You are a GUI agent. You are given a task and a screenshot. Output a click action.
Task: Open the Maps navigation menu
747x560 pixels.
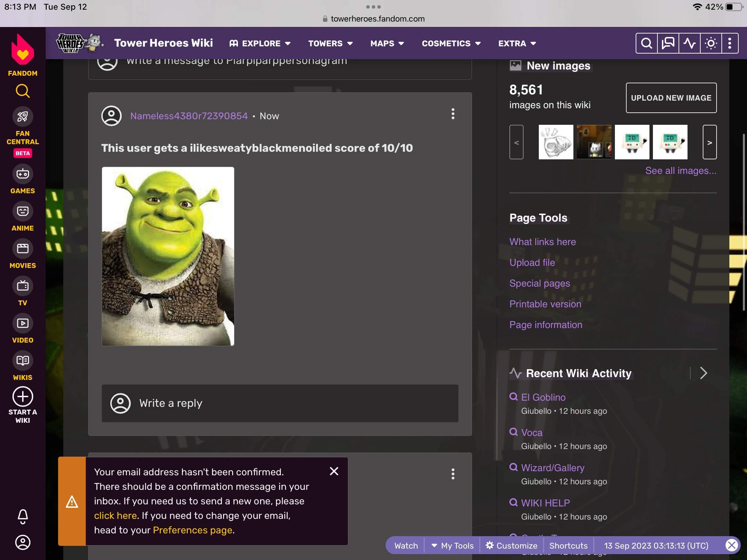387,44
